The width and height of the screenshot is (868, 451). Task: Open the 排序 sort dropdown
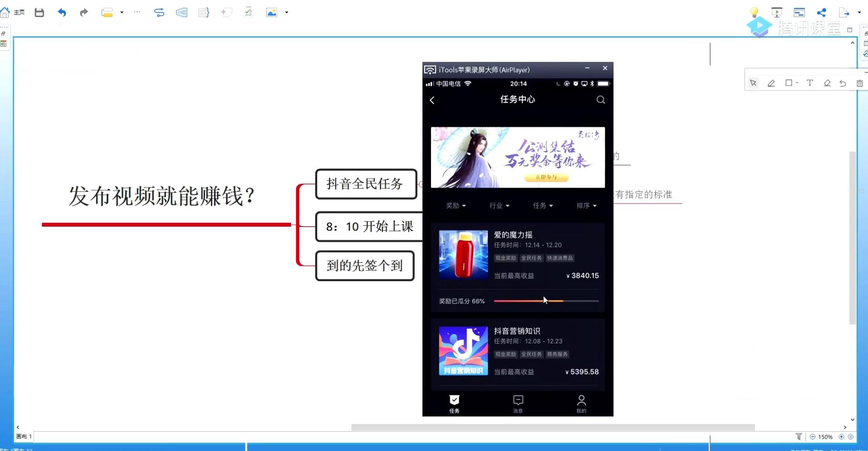coord(586,206)
